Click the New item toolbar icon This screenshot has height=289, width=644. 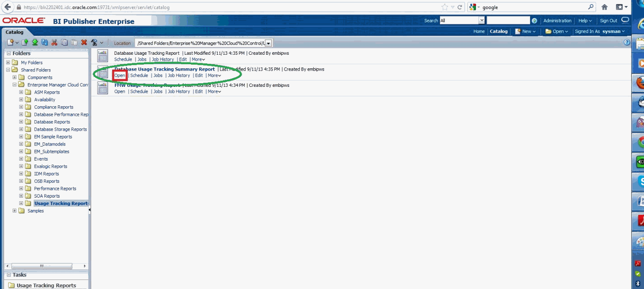tap(10, 43)
